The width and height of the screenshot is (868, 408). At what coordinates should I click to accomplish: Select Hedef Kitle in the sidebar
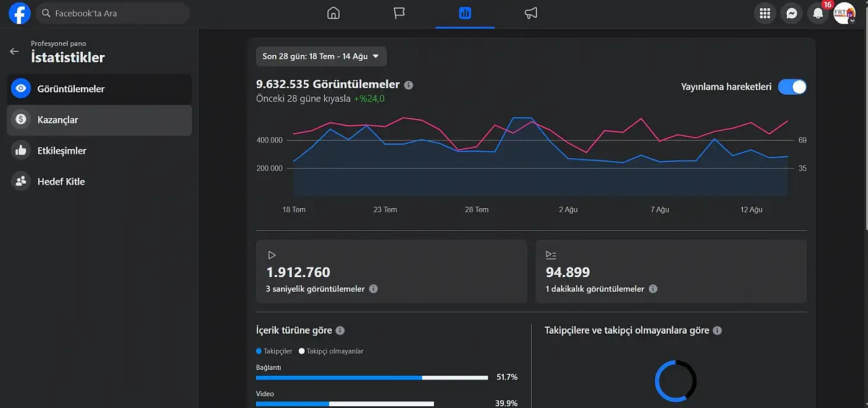(99, 182)
